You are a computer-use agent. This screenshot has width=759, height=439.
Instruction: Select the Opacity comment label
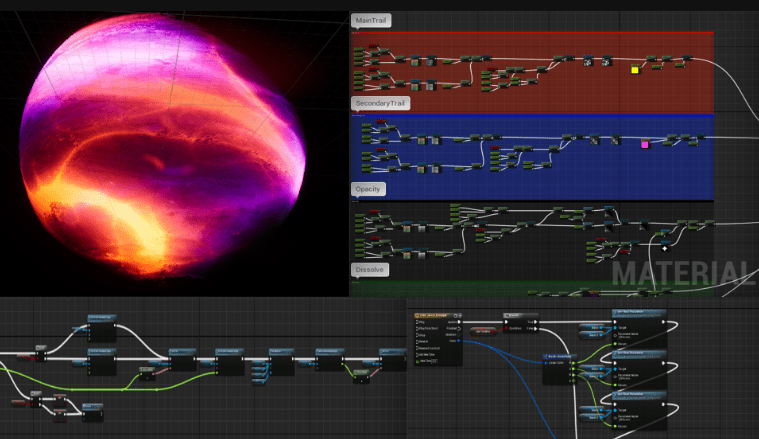click(368, 189)
